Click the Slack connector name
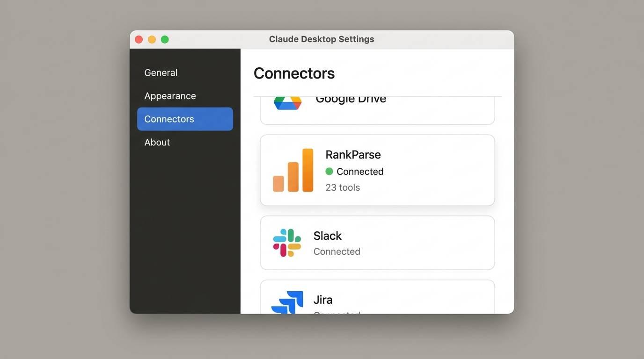644x359 pixels. click(x=328, y=236)
